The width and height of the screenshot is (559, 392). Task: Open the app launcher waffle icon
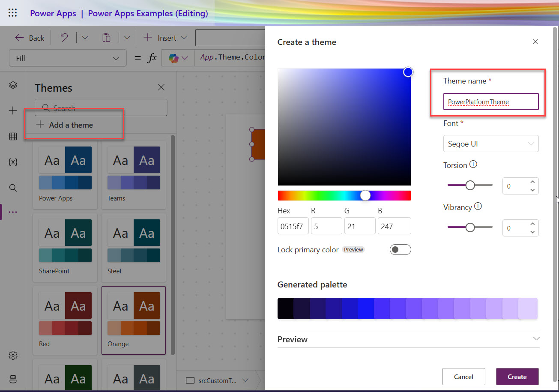click(x=12, y=13)
